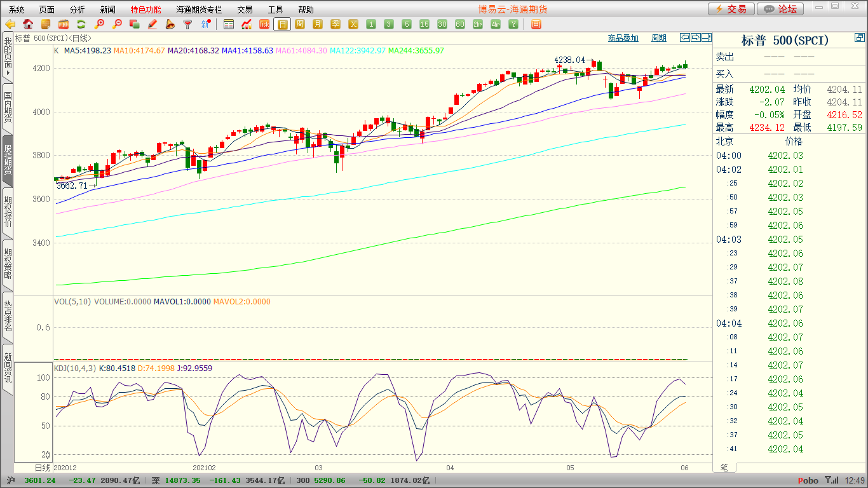Image resolution: width=868 pixels, height=488 pixels.
Task: Switch to the 热点排名 side tab
Action: [8, 316]
